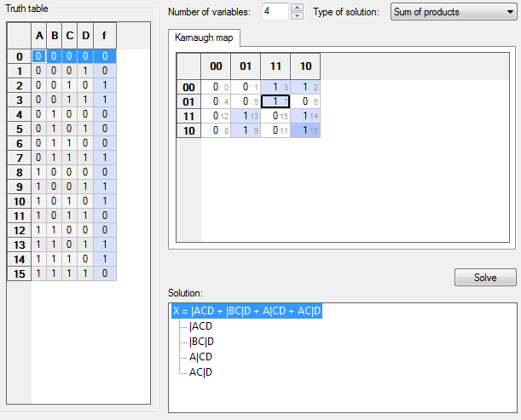Toggle f value in truth table row 12

(105, 230)
